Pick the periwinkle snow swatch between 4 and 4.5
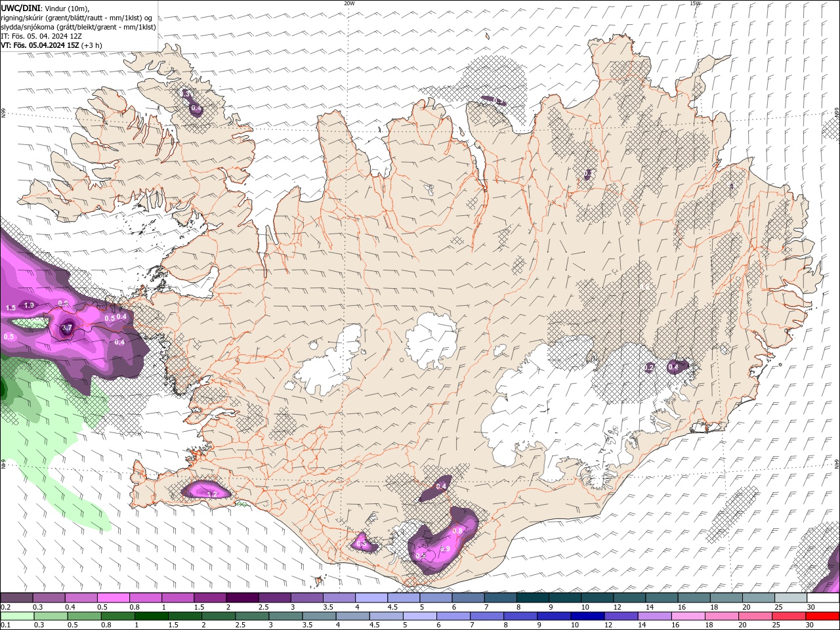 click(x=371, y=598)
